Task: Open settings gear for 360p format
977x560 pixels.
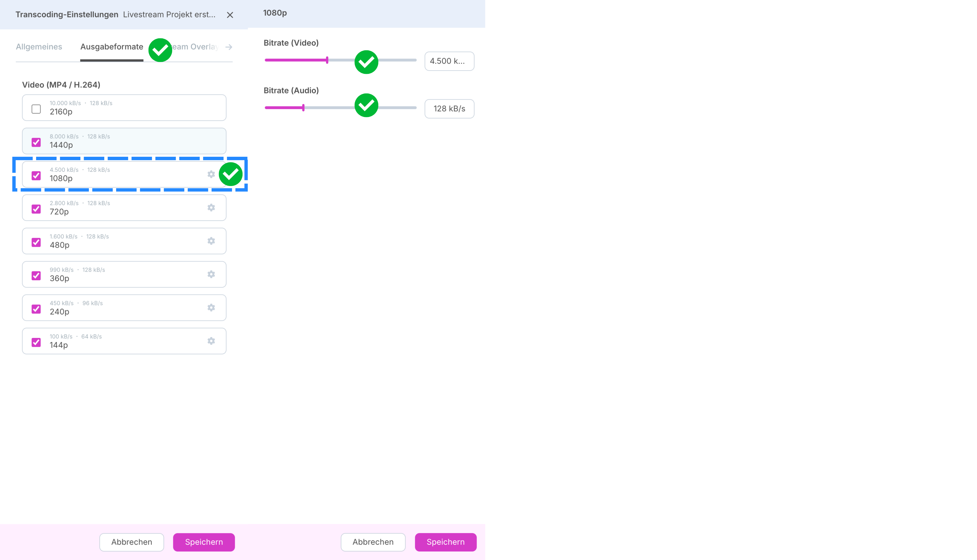Action: coord(211,274)
